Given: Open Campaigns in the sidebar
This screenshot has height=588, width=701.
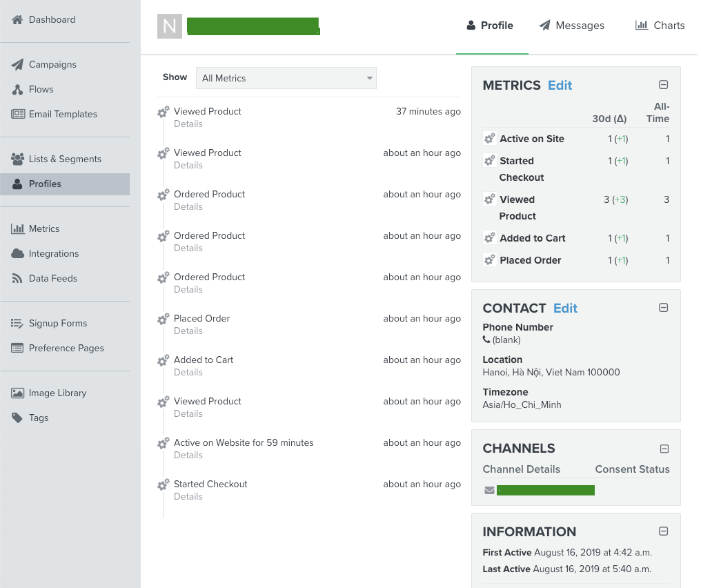Looking at the screenshot, I should pyautogui.click(x=52, y=64).
